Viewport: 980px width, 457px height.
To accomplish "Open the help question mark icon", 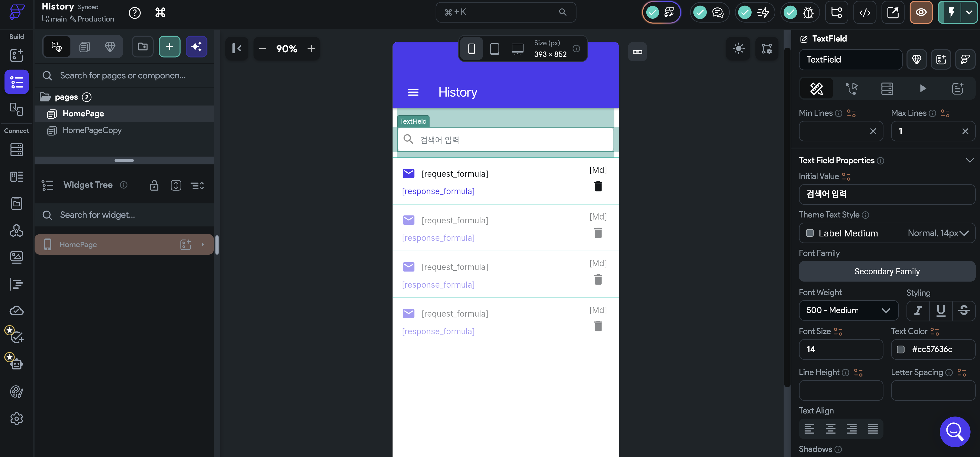I will click(134, 13).
